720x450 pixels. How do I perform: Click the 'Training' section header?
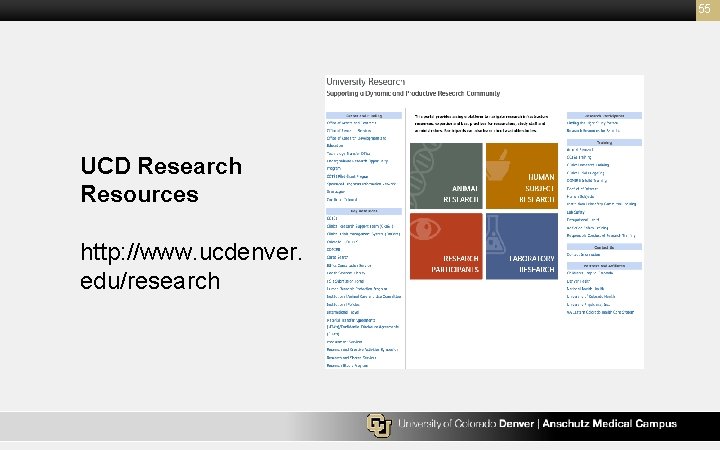(604, 143)
